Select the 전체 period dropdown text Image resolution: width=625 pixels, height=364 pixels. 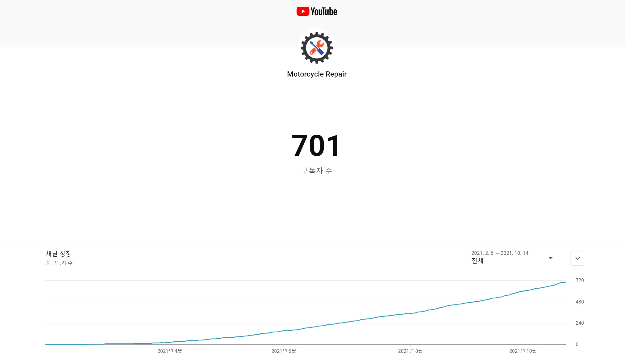coord(477,261)
